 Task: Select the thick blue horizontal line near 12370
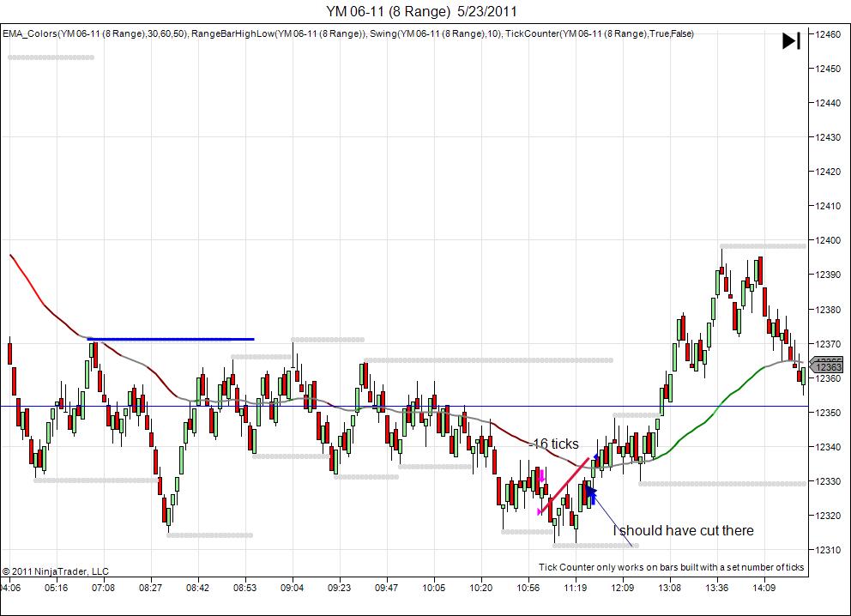171,339
